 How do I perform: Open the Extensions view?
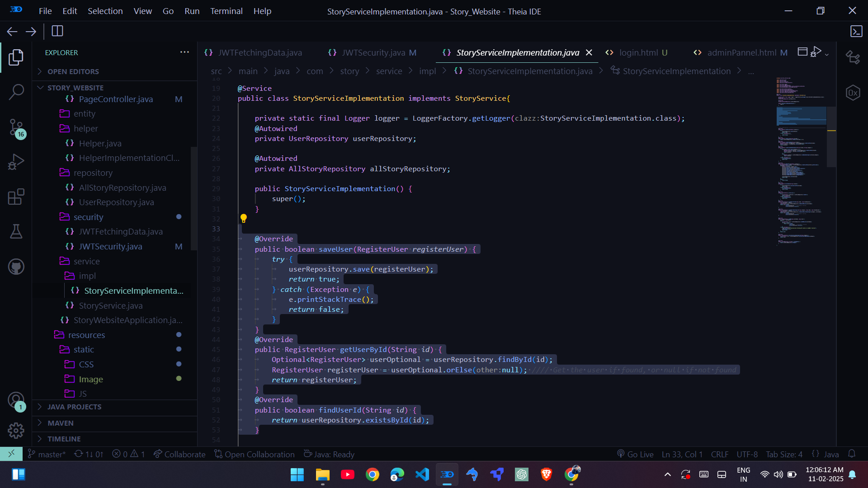click(16, 197)
